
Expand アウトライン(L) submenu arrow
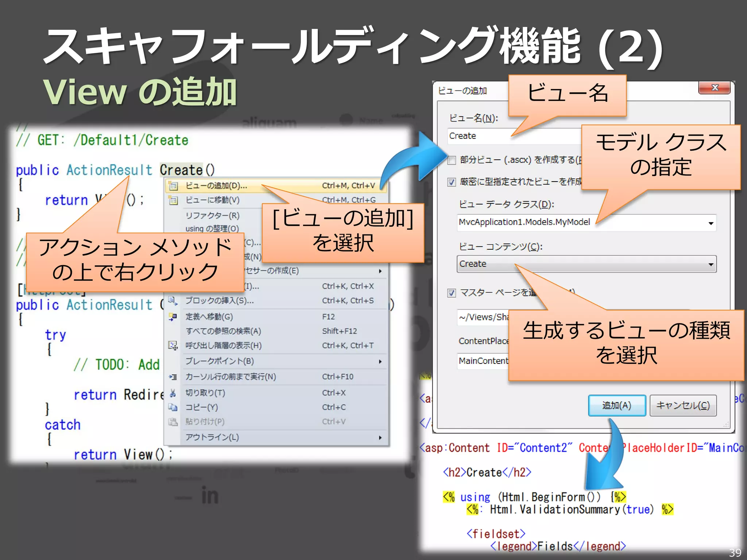pos(380,437)
